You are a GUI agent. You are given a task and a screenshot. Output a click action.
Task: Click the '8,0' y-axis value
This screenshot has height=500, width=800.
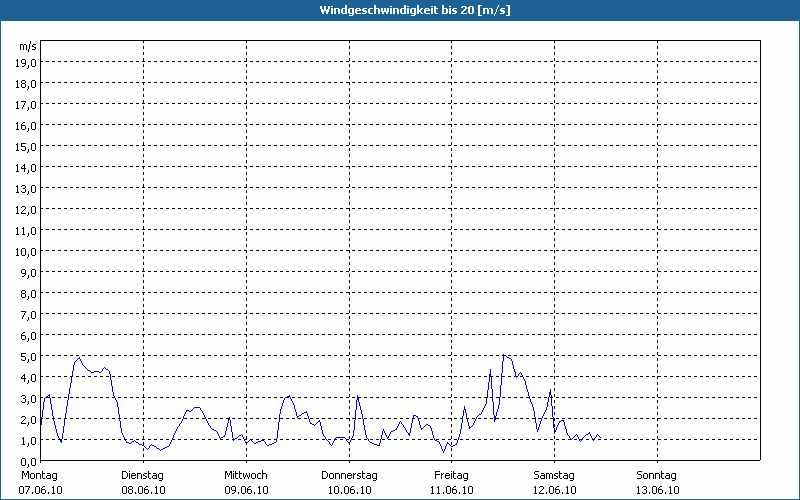tap(29, 294)
